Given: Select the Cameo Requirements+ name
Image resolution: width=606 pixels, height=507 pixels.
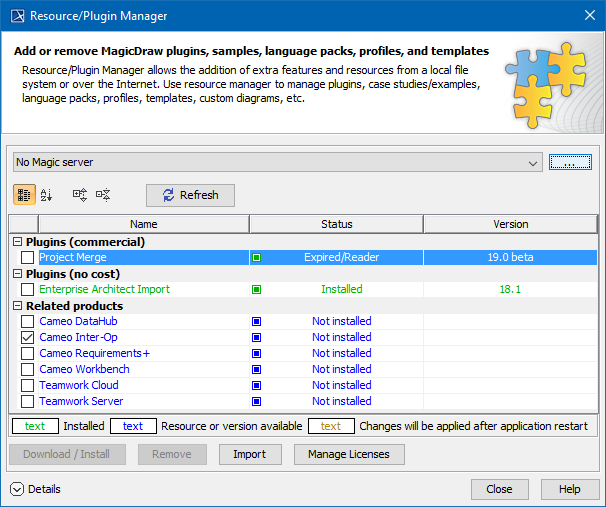Looking at the screenshot, I should coord(94,354).
